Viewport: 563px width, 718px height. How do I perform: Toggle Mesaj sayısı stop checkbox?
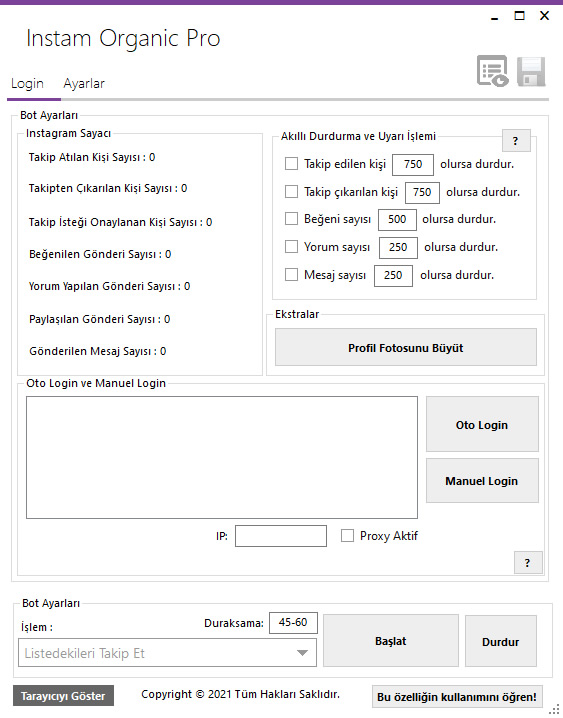point(291,275)
